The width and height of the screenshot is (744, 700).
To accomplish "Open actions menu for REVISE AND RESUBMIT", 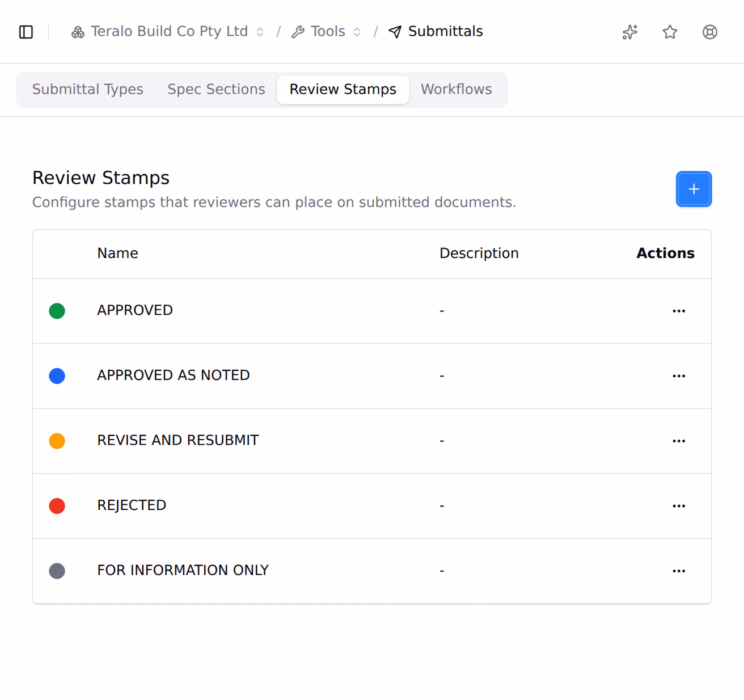I will pyautogui.click(x=679, y=441).
